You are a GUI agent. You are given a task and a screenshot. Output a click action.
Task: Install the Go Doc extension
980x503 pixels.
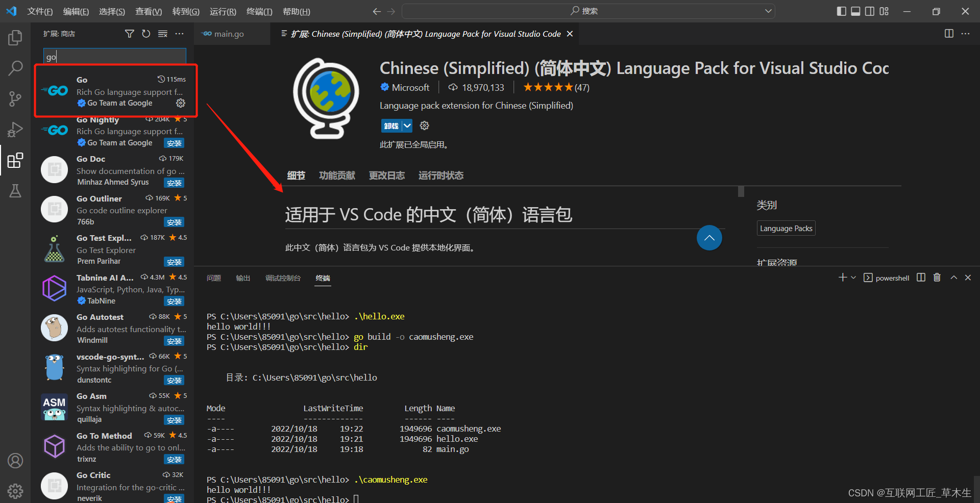click(174, 183)
